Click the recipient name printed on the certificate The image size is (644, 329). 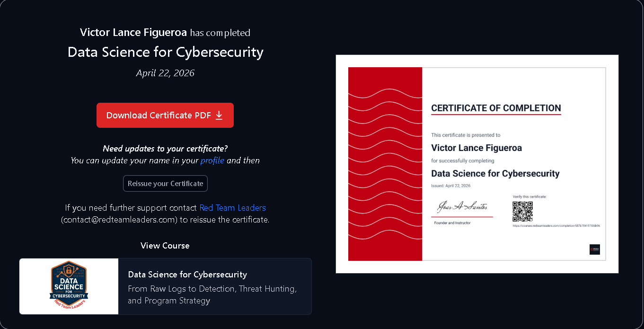(476, 148)
